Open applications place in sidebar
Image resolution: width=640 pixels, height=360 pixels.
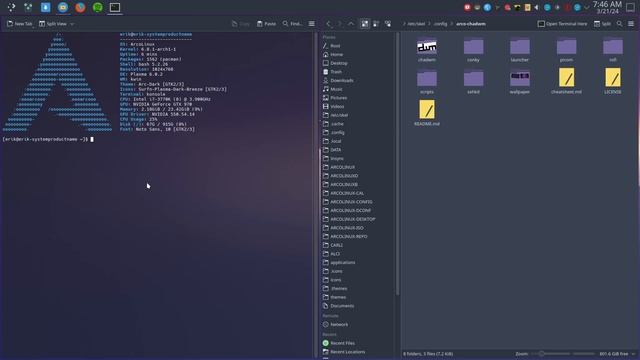click(x=358, y=262)
